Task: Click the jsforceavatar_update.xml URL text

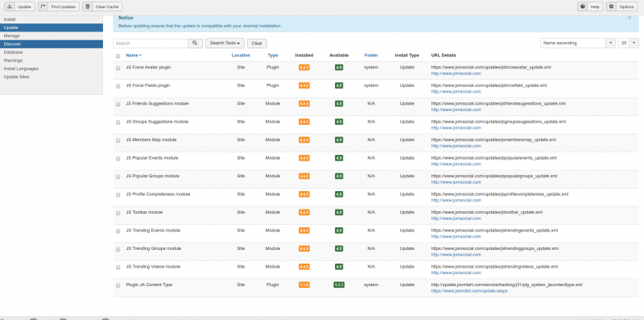Action: pos(491,67)
